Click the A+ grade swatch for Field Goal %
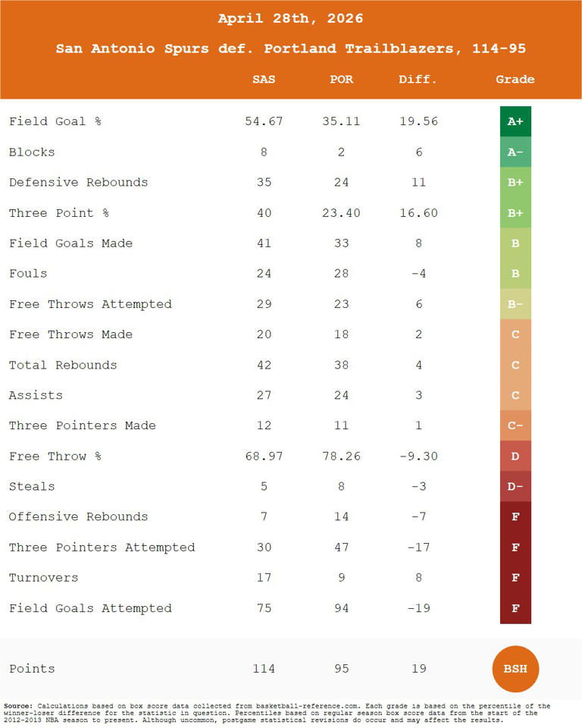The height and width of the screenshot is (728, 582). pos(515,121)
